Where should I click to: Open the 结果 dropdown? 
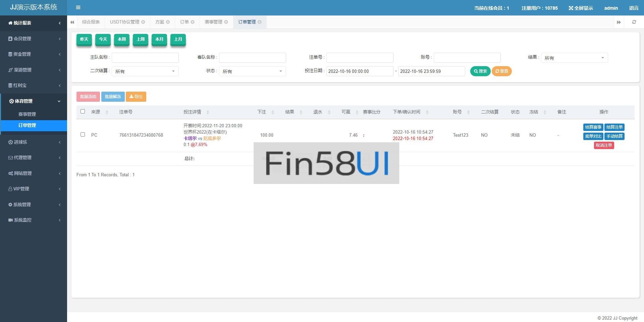point(574,58)
